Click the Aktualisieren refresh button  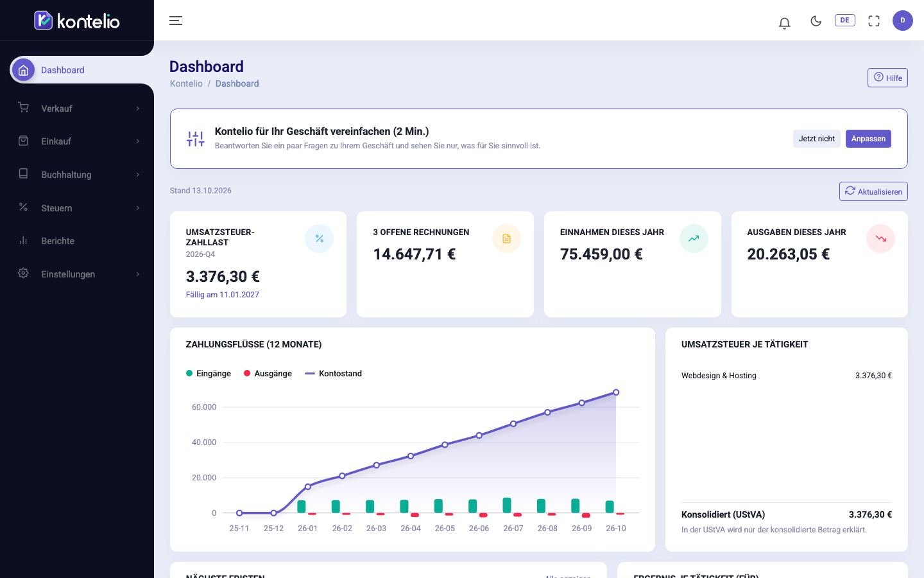click(x=873, y=191)
